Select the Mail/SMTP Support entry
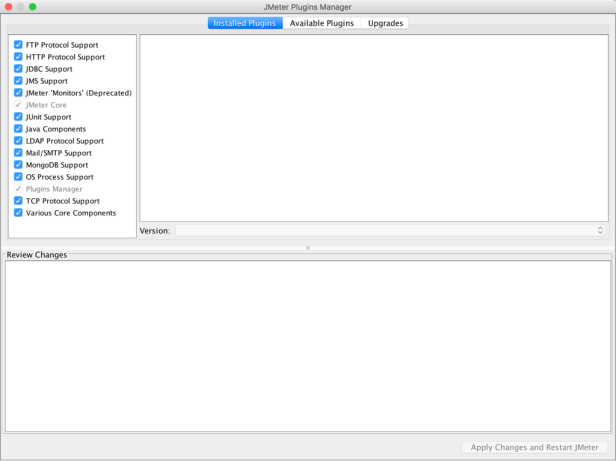Screen dimensions: 616x461 pyautogui.click(x=58, y=153)
